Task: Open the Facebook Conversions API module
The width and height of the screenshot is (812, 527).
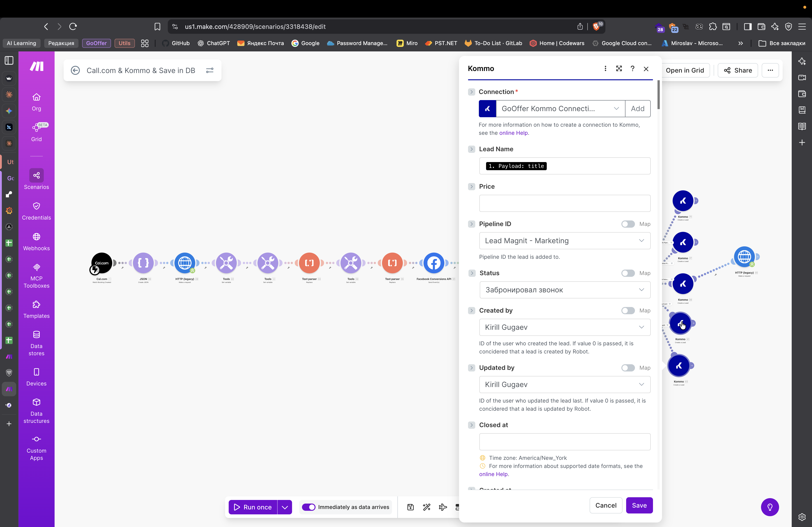Action: [x=433, y=263]
